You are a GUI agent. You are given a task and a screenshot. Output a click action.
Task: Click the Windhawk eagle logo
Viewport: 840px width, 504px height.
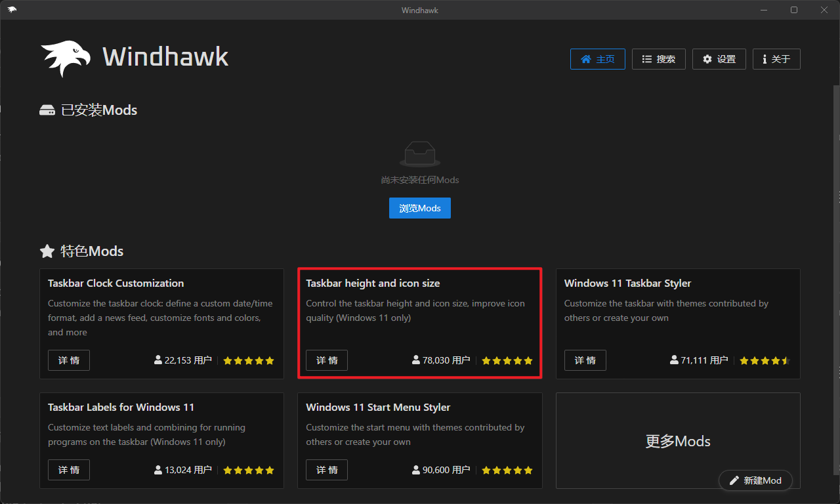[x=66, y=58]
